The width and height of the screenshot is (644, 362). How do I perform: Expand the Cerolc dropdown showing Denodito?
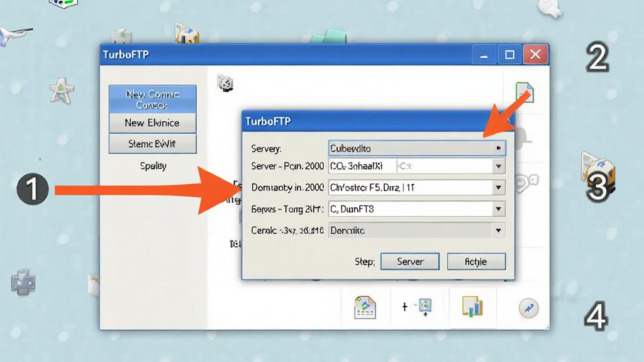(x=498, y=230)
